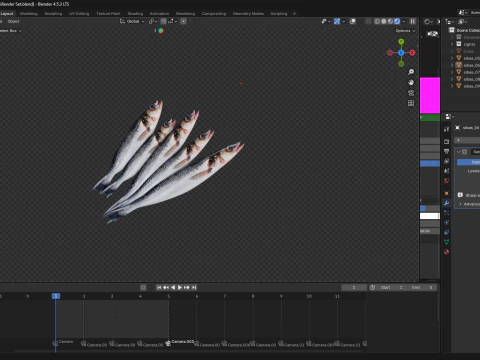Open the Physics properties tab

[x=447, y=222]
